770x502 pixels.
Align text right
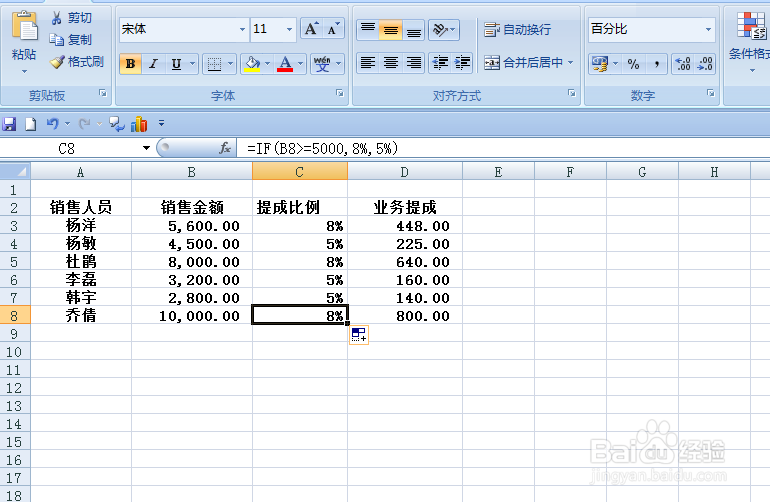coord(414,63)
